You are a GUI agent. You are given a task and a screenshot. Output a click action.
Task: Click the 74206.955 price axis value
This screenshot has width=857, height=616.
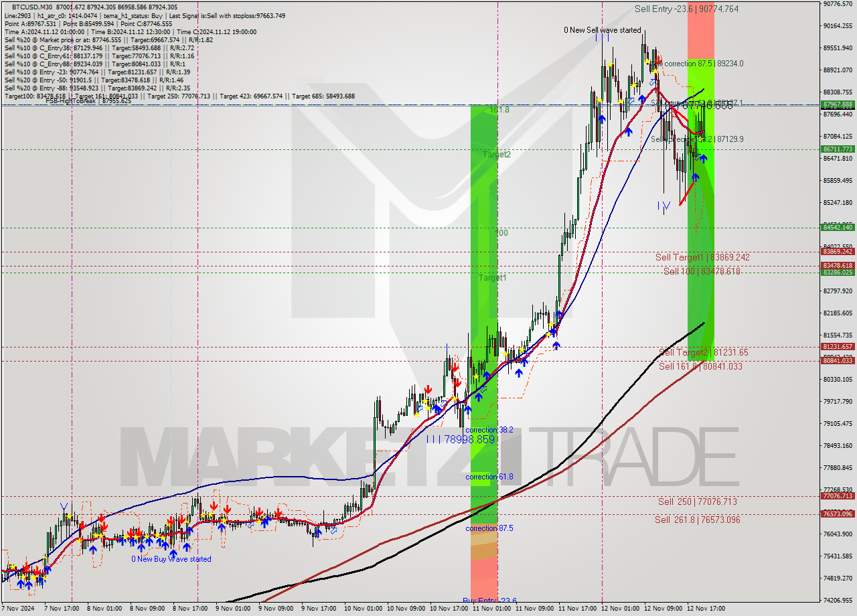click(838, 601)
